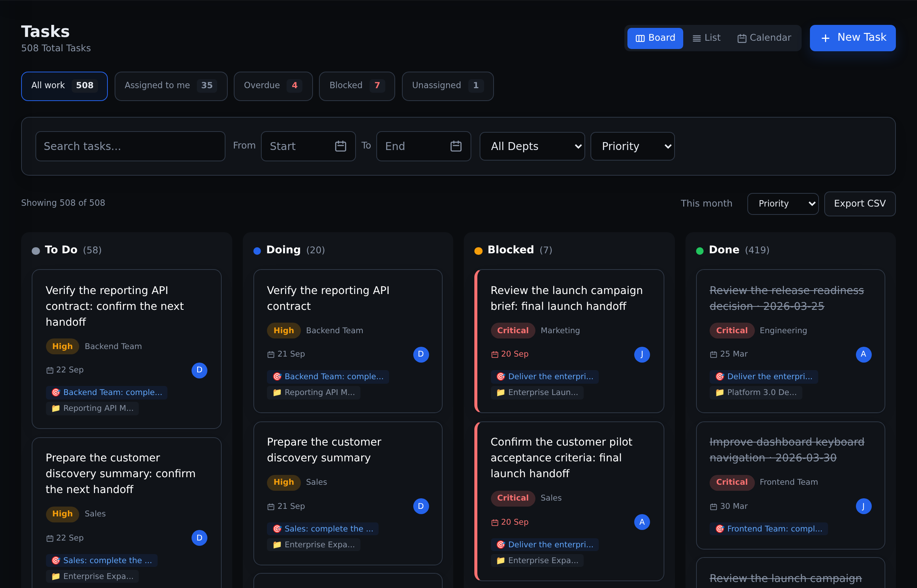Open the End date calendar icon
917x588 pixels.
(455, 146)
